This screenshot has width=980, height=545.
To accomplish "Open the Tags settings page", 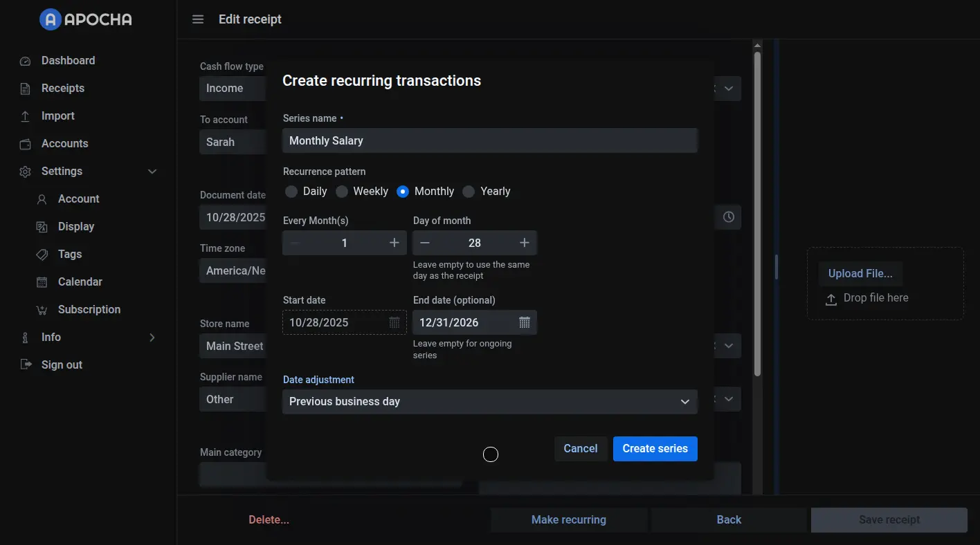I will 69,255.
